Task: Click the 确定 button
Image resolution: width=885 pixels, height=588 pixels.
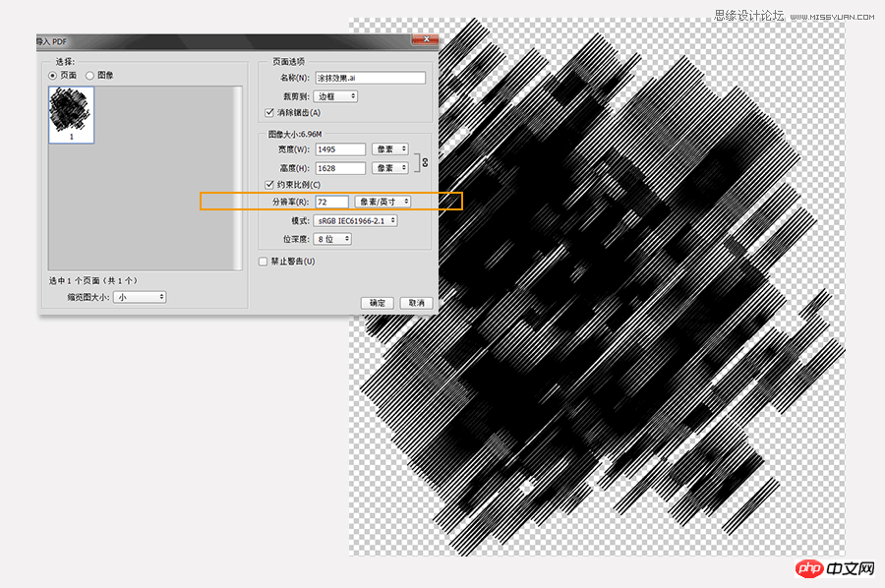Action: pyautogui.click(x=377, y=303)
